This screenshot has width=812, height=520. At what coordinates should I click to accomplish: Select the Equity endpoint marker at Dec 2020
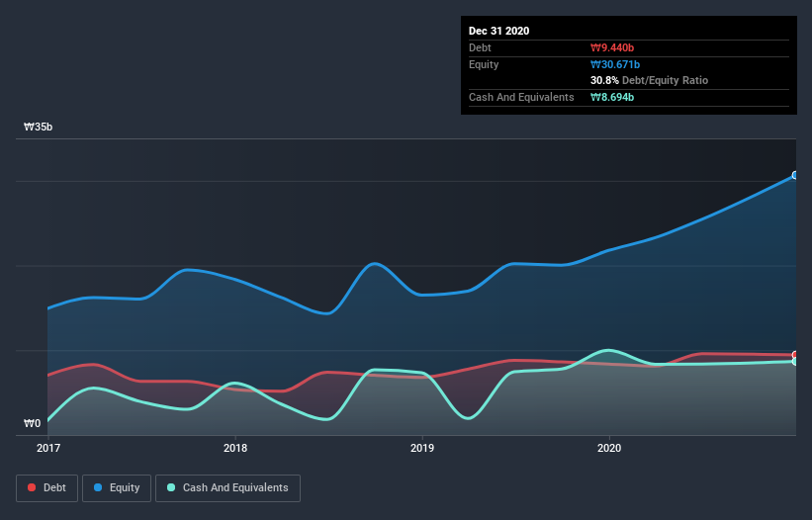point(795,175)
